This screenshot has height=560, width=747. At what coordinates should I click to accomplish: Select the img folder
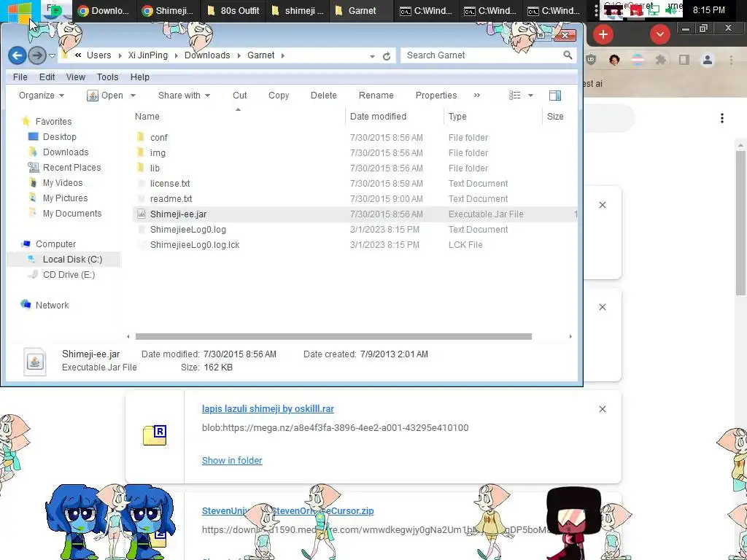pos(158,153)
